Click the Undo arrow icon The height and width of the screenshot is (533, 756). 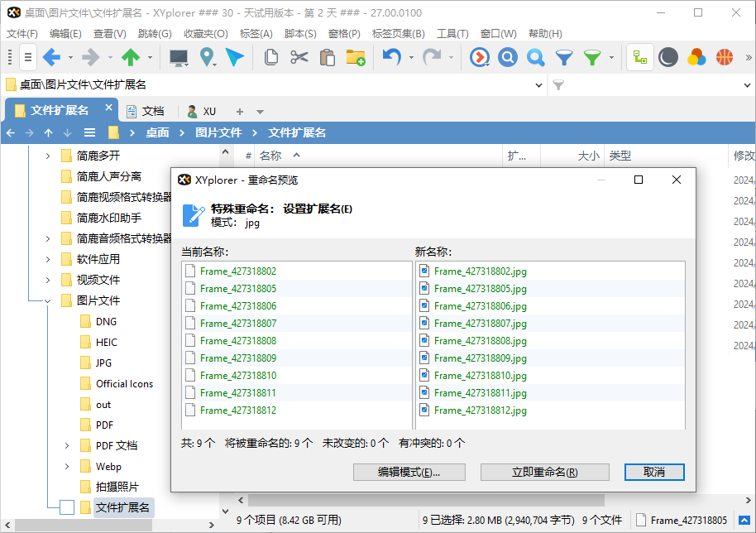click(x=390, y=57)
